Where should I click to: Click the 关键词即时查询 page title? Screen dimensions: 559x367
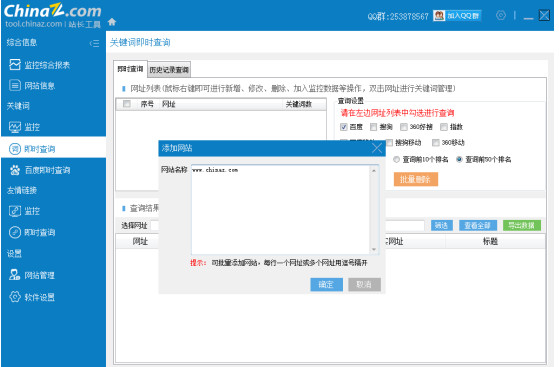pos(140,42)
